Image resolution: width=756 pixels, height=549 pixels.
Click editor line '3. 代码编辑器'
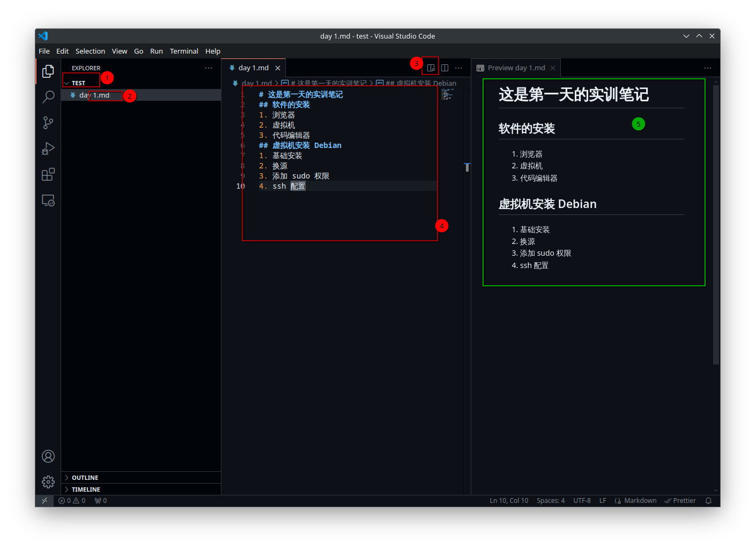(x=284, y=135)
